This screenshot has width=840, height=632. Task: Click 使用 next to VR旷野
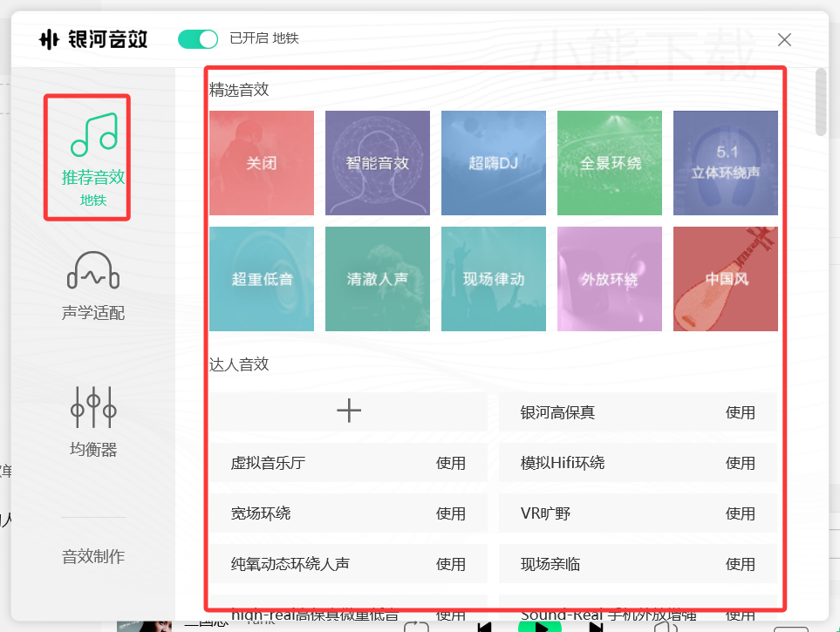(x=741, y=513)
